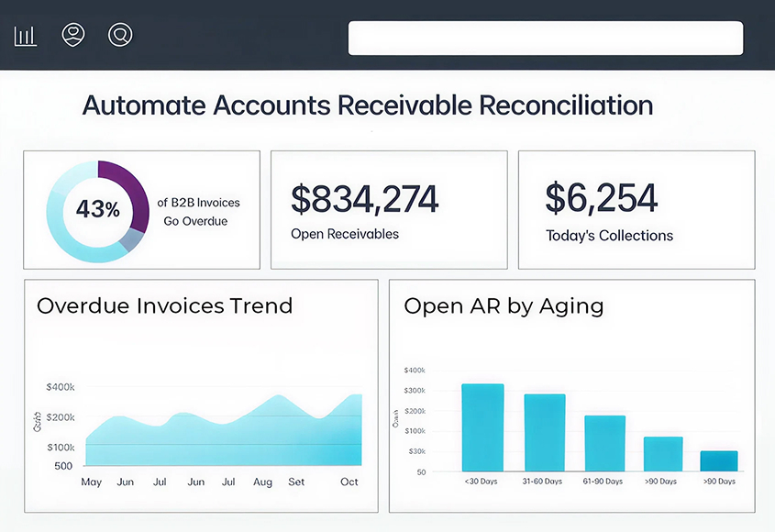Screen dimensions: 775x532
Task: Click the 500 axis label on trend chart
Action: click(63, 466)
